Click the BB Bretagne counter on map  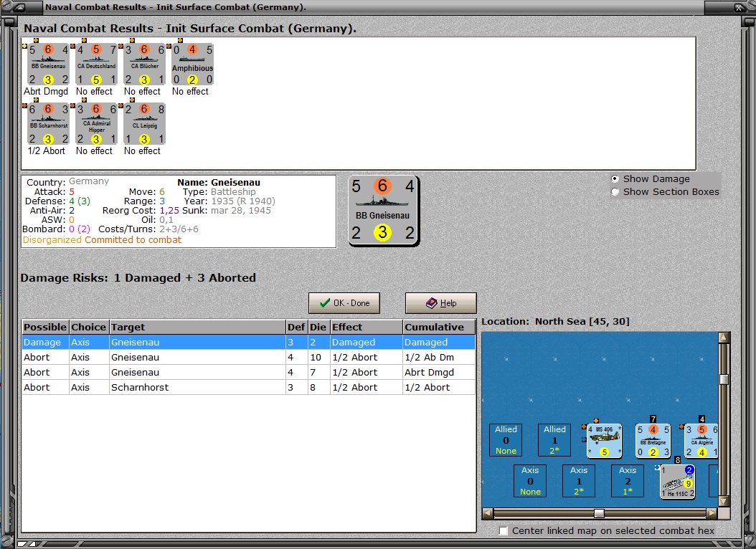[653, 441]
